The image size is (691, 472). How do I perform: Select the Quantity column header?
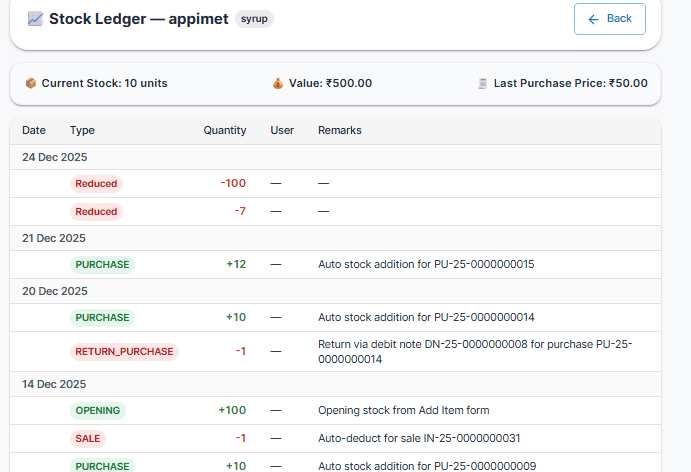click(x=224, y=130)
